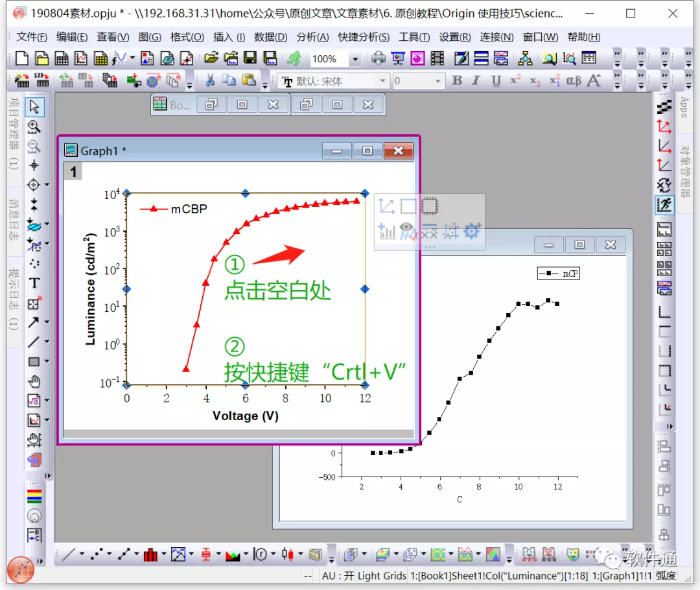Toggle speed mode running-man icon
The width and height of the screenshot is (700, 590).
pos(664,205)
